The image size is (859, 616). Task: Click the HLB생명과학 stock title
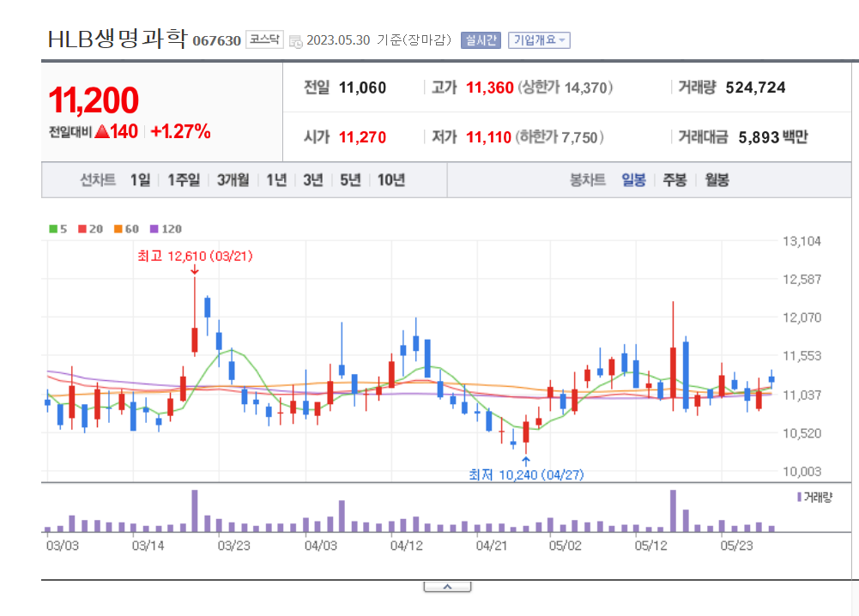click(x=118, y=39)
